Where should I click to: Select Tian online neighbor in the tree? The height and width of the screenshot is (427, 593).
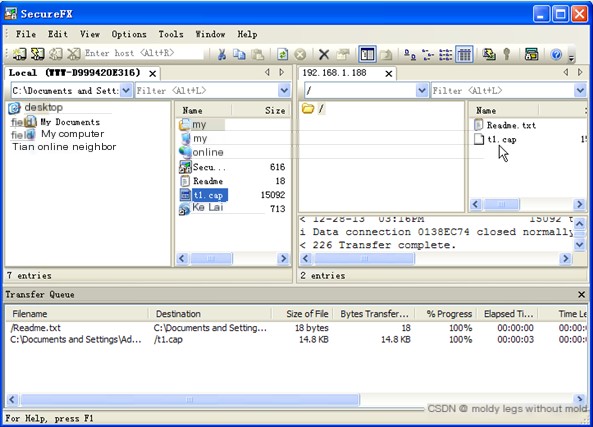coord(64,147)
